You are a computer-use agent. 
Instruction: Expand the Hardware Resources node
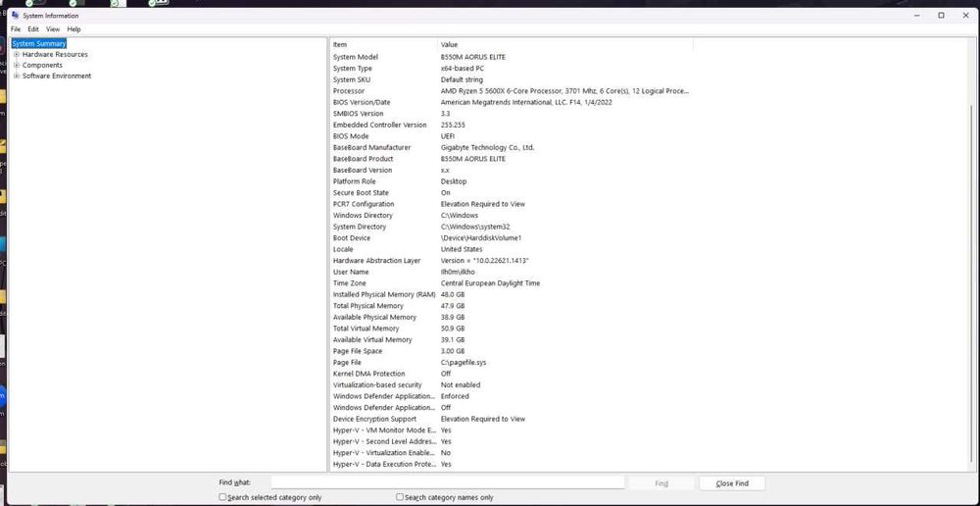click(x=17, y=54)
